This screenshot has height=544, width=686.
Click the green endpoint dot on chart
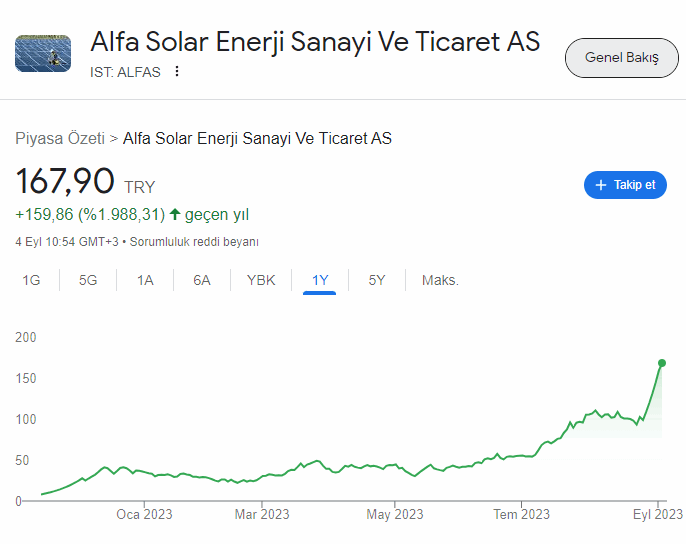662,363
